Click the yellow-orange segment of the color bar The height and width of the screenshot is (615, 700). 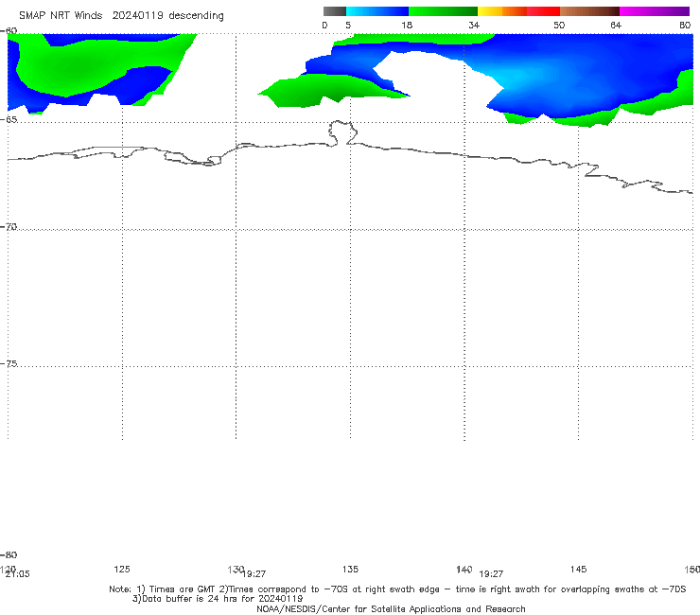click(x=502, y=11)
